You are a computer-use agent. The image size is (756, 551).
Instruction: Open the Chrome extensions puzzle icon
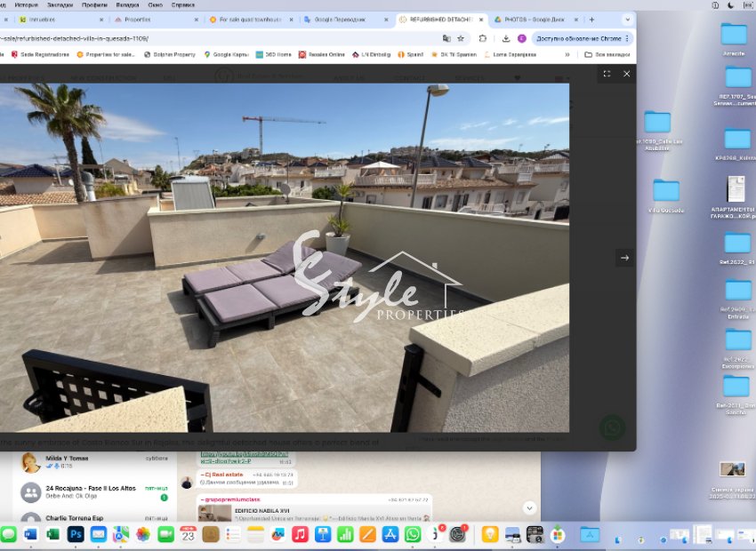pos(483,38)
